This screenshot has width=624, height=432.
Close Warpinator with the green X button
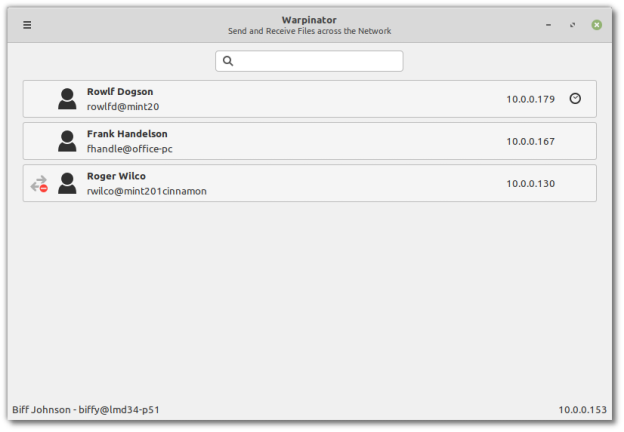597,25
